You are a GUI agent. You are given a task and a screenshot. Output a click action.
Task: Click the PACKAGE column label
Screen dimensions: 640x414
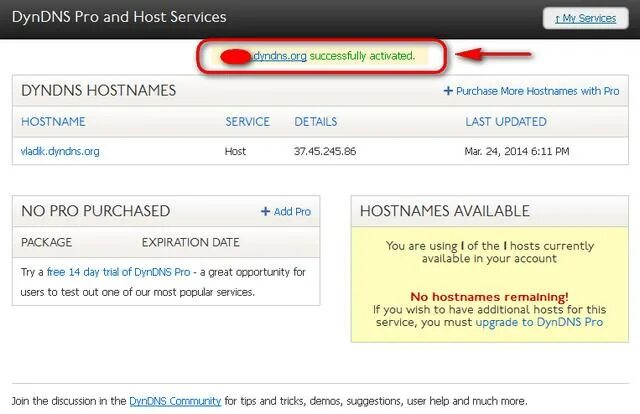click(x=47, y=243)
